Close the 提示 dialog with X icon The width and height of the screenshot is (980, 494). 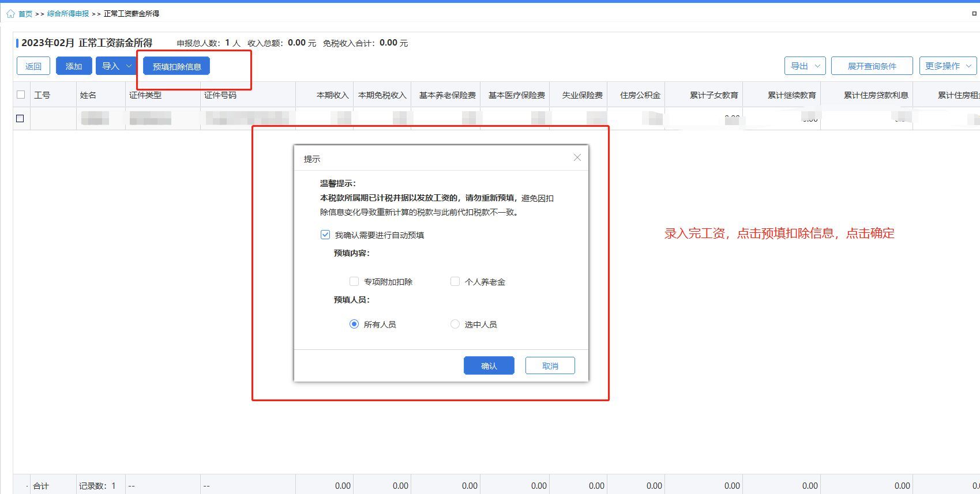(x=577, y=158)
